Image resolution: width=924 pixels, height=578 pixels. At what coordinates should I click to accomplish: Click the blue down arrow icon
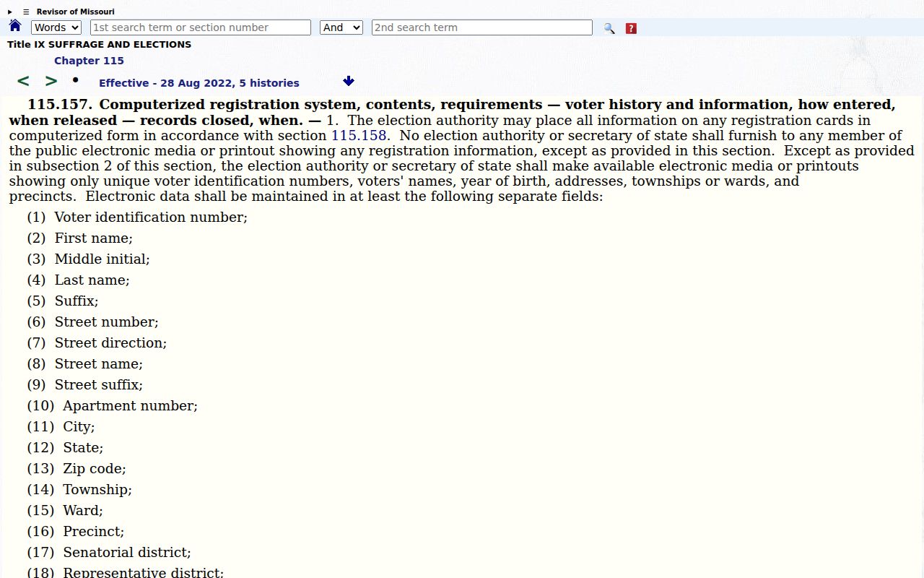click(349, 81)
